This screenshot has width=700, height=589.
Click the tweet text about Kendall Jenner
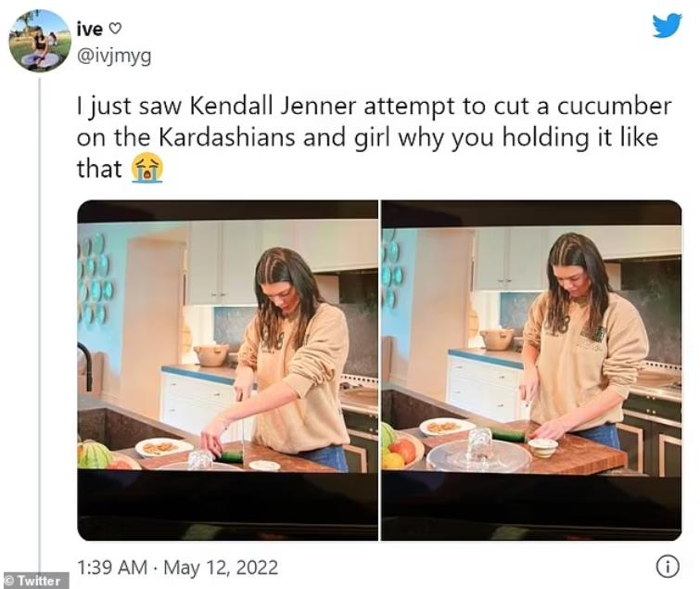(x=374, y=137)
